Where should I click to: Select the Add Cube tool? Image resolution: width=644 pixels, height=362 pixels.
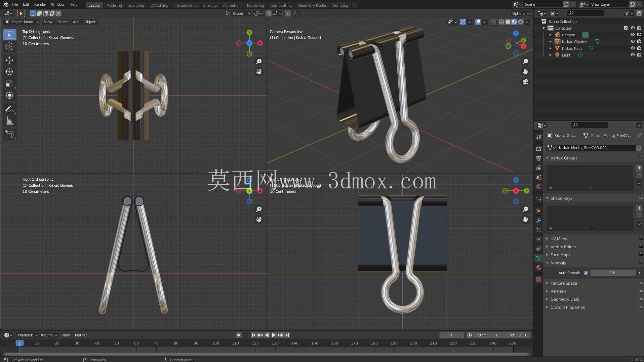tap(9, 135)
